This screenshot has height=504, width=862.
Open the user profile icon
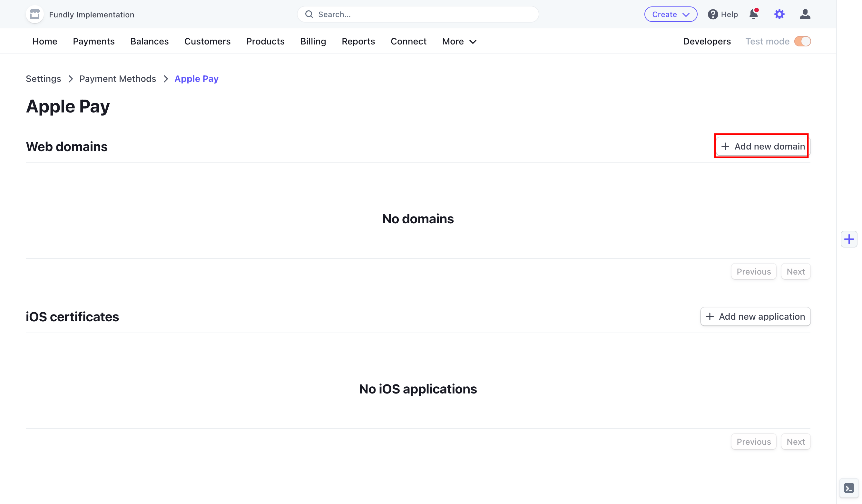tap(805, 15)
